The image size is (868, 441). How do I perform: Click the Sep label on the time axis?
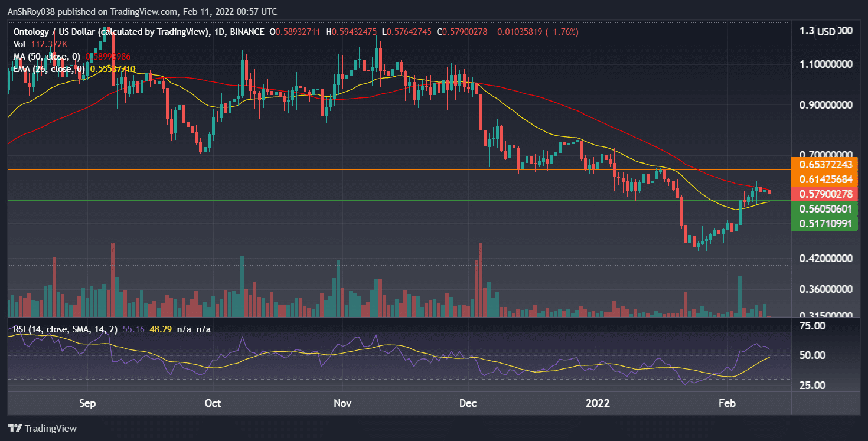[87, 403]
